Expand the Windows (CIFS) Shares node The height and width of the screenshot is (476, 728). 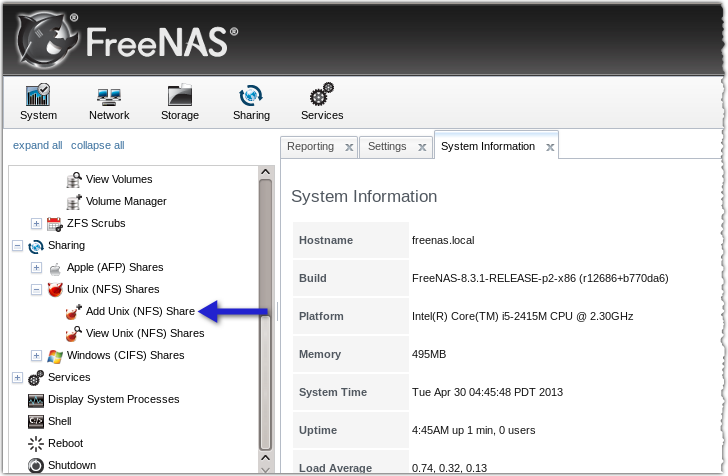click(36, 356)
